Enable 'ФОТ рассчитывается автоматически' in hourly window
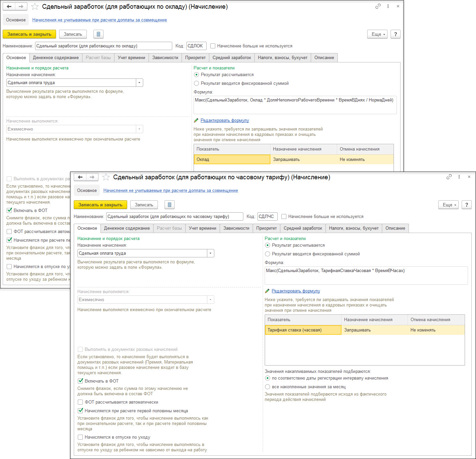The image size is (476, 459). click(80, 402)
